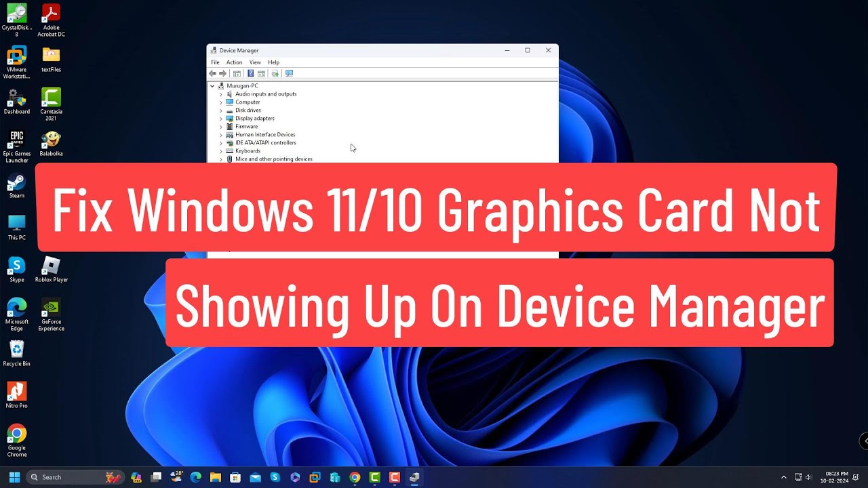The image size is (868, 488).
Task: Open the textFiles folder on desktop
Action: pyautogui.click(x=51, y=60)
